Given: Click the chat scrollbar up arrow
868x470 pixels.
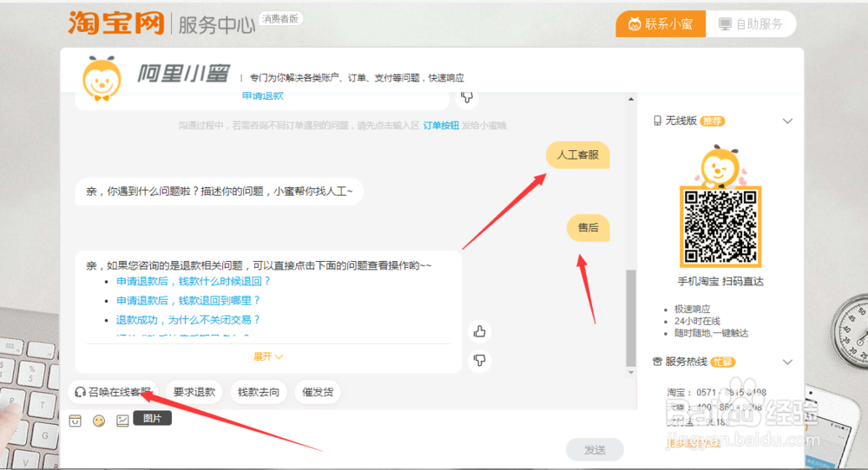Looking at the screenshot, I should 631,99.
